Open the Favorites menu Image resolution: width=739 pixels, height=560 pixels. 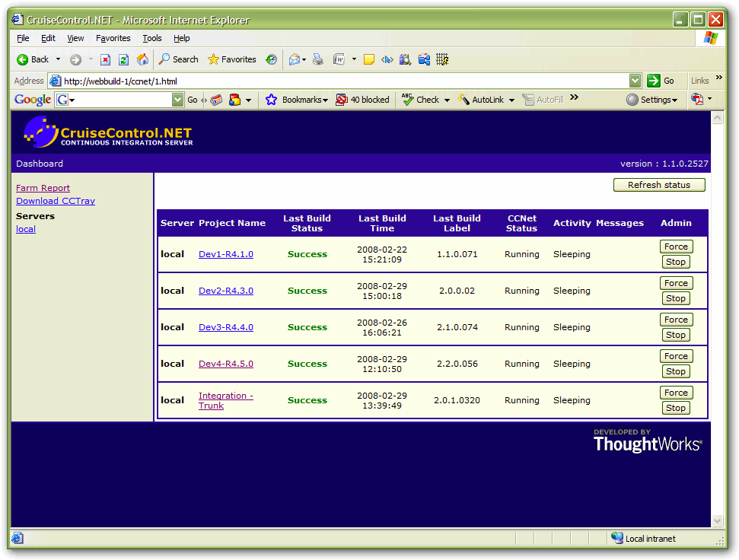[x=113, y=38]
